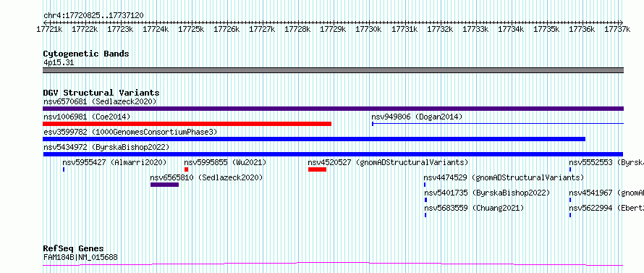
Task: Click the RefSeq Genes track heading
Action: 73,249
